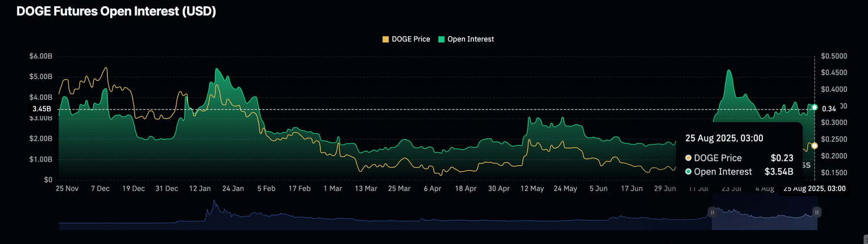Click the 3.45B crosshair label on left axis

41,108
